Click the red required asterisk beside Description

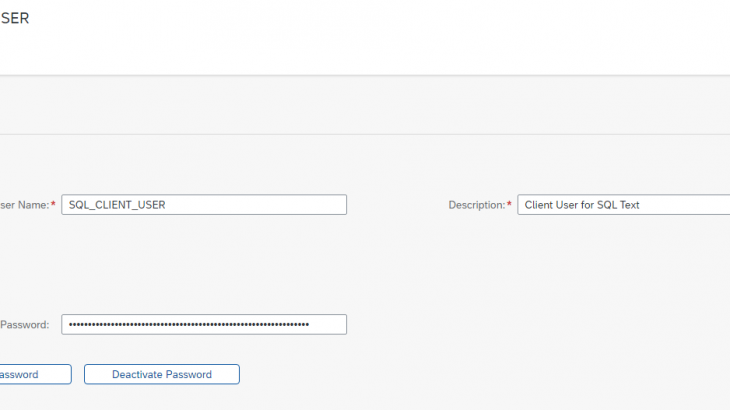coord(509,205)
